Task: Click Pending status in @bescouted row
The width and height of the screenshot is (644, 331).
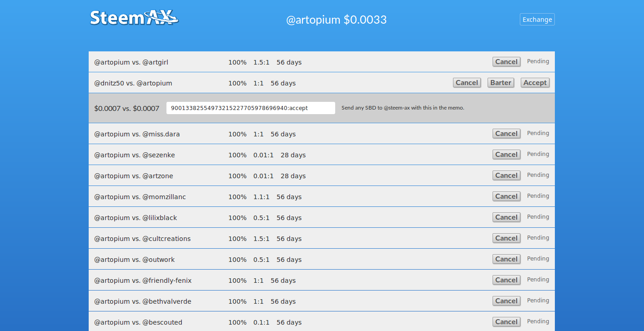Action: [538, 321]
